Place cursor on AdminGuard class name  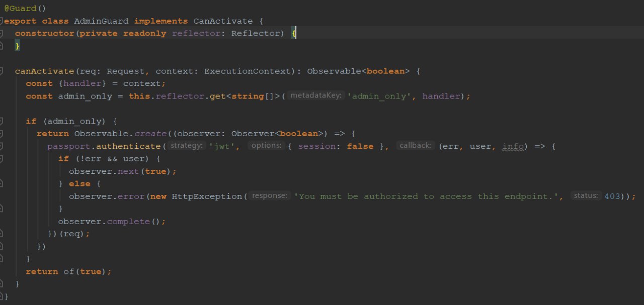(101, 21)
